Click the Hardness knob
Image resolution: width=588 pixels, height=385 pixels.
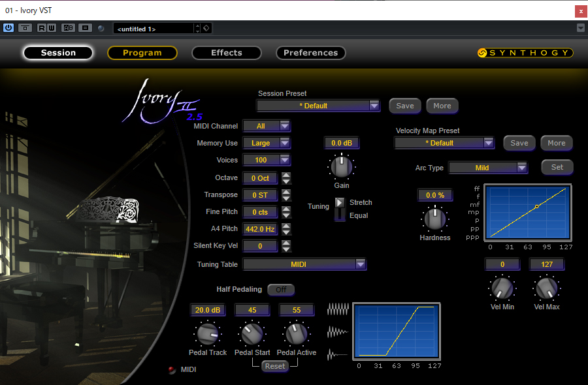(x=435, y=219)
